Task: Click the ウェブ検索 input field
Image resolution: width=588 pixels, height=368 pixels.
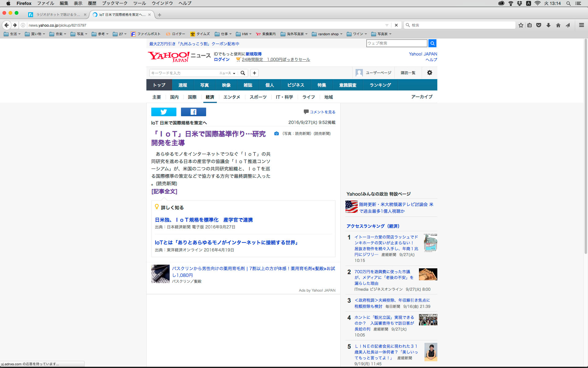Action: (x=396, y=43)
